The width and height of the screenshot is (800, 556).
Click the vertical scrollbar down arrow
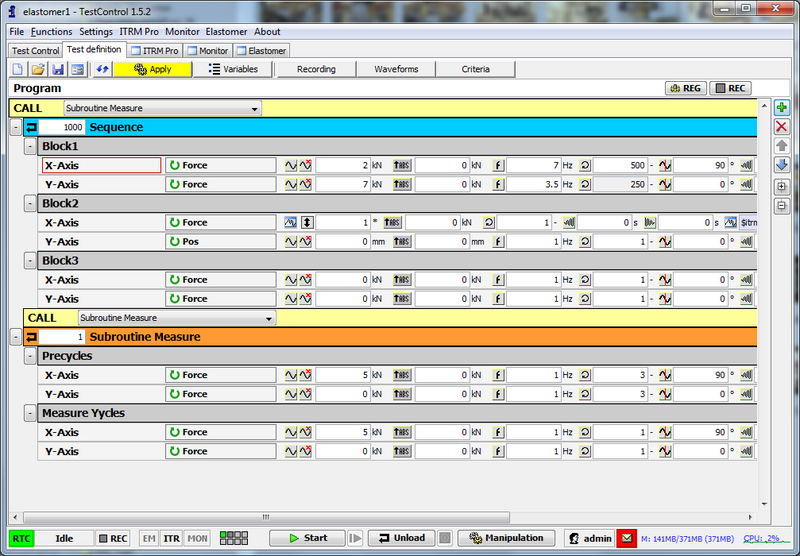(764, 504)
